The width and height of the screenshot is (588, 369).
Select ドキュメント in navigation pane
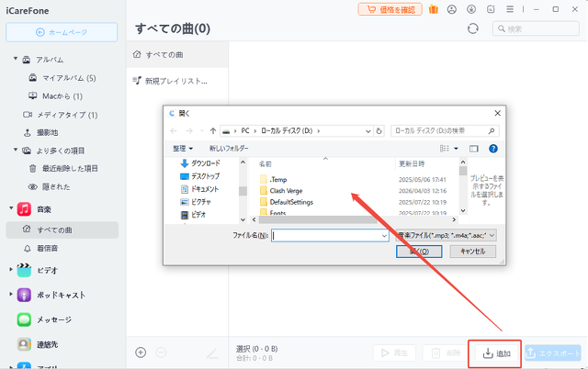tap(199, 189)
